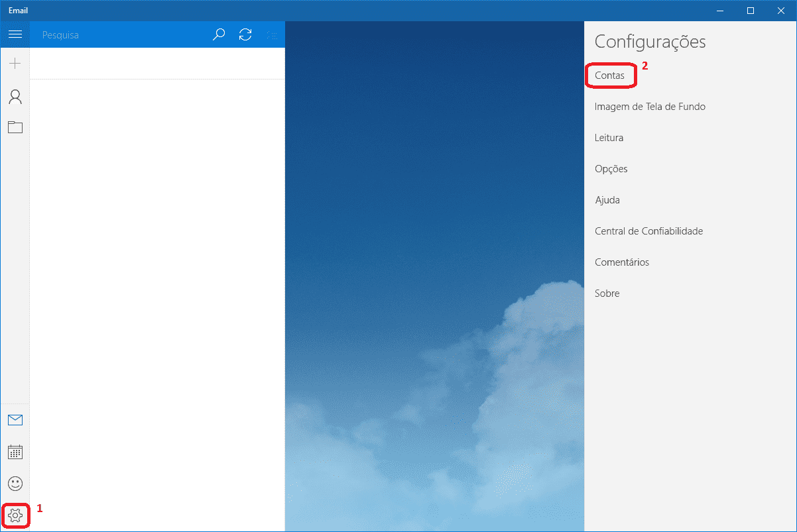Click the search magnifier icon
This screenshot has width=797, height=532.
tap(219, 35)
